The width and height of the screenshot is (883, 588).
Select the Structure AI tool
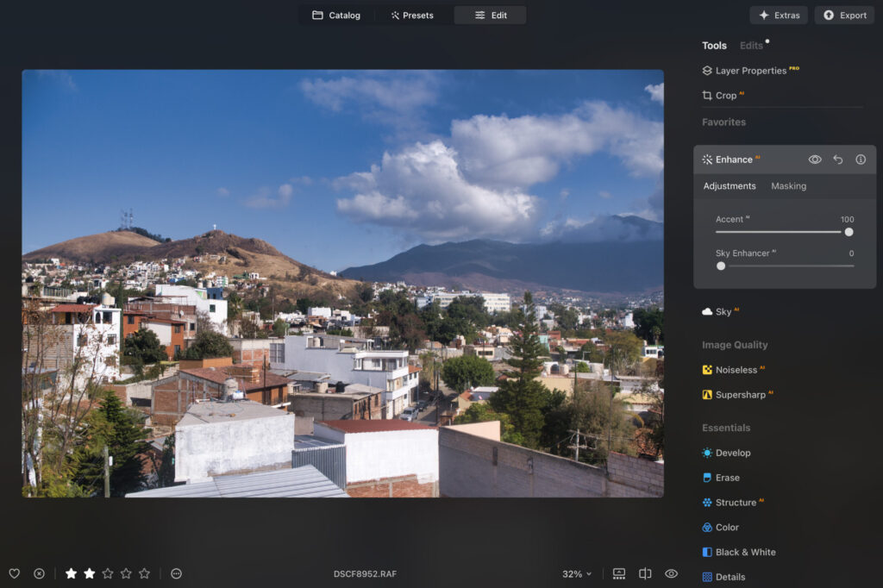[739, 502]
